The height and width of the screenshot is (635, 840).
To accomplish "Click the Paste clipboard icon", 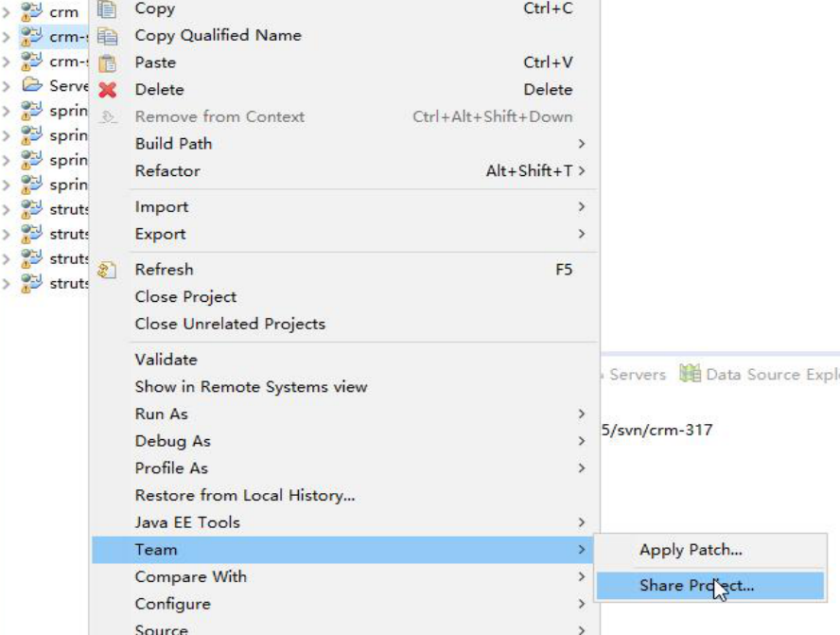I will pyautogui.click(x=107, y=62).
